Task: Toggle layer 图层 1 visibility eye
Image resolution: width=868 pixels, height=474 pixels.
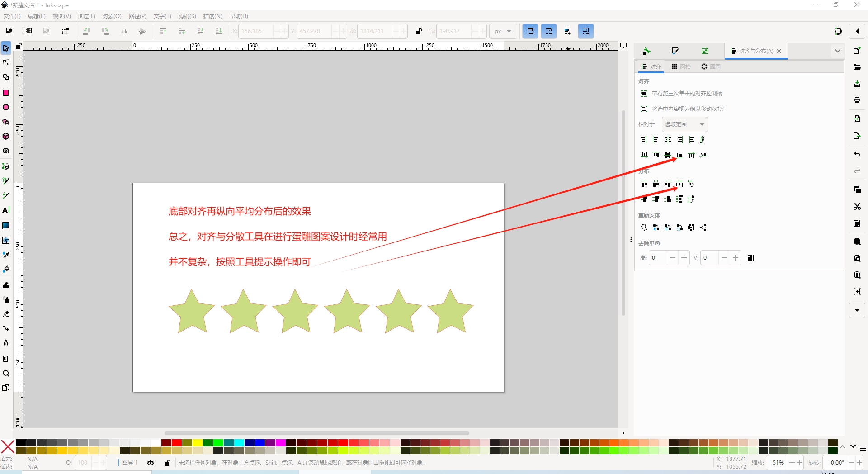Action: tap(151, 463)
